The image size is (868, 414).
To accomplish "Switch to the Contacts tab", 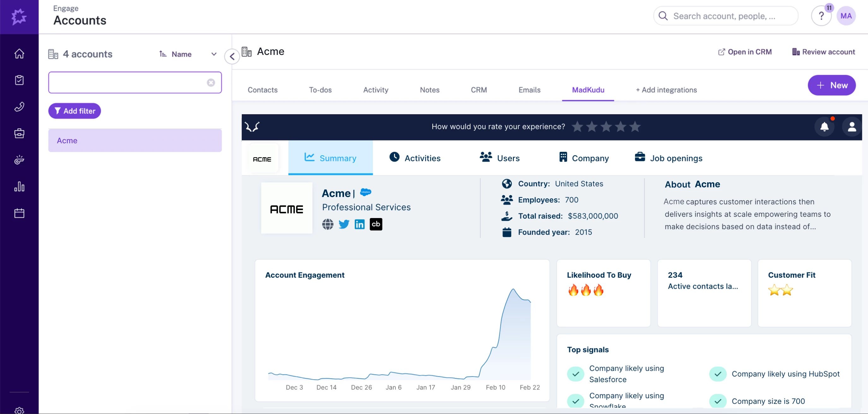I will 263,90.
